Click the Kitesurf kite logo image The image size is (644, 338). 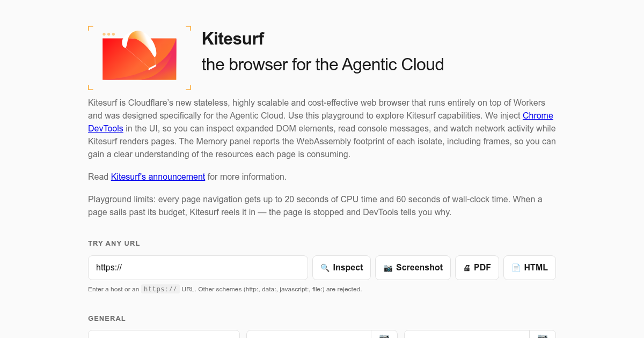click(x=140, y=58)
